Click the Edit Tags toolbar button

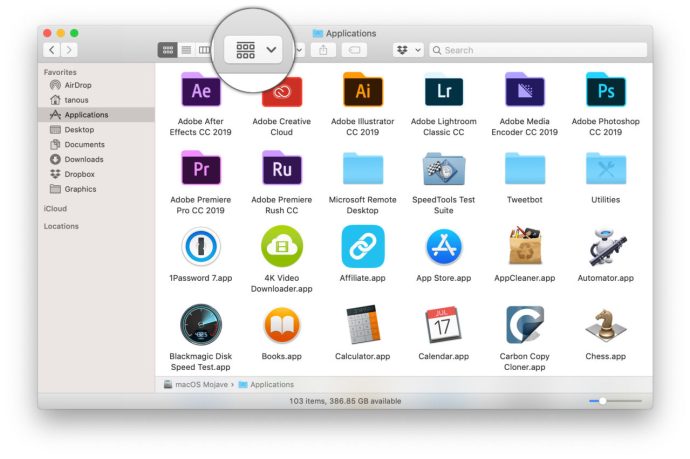pos(354,50)
